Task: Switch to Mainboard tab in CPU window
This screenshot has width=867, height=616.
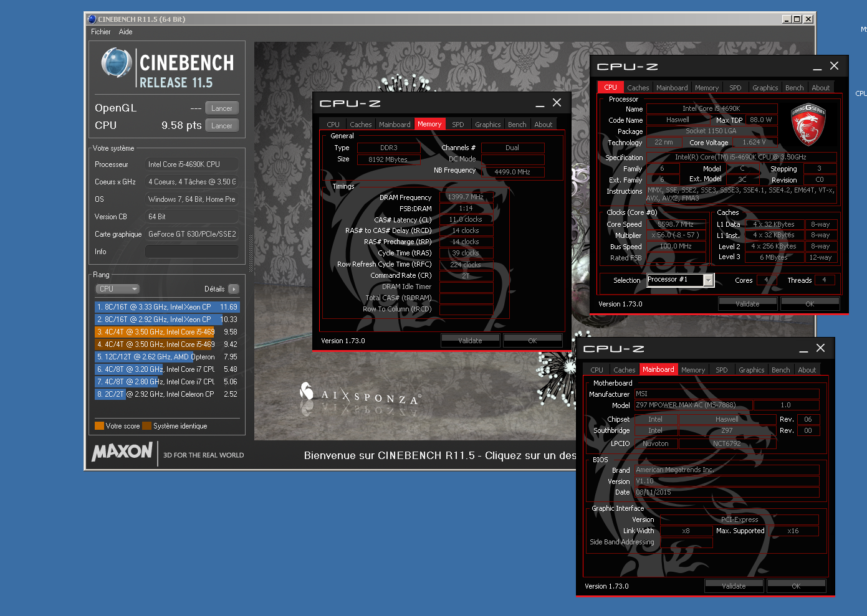Action: pos(672,88)
